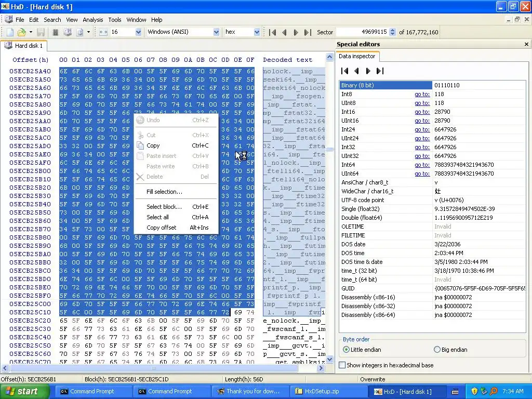Click the Open disk toolbar icon
This screenshot has height=399, width=532.
[x=68, y=32]
